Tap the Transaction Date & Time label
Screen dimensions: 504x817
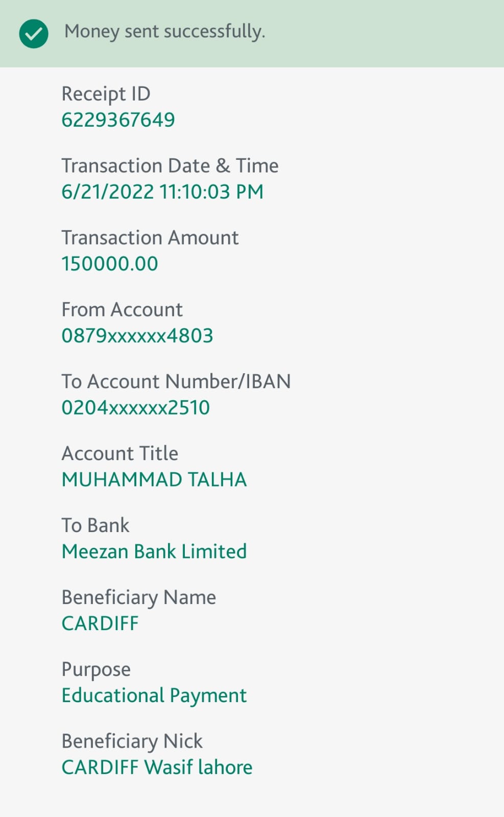pos(170,166)
